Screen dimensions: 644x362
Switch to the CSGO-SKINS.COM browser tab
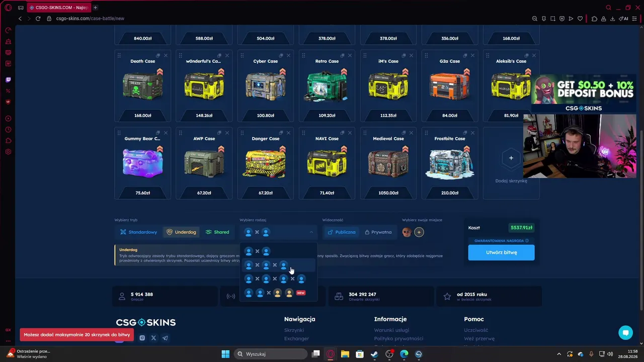[x=58, y=8]
